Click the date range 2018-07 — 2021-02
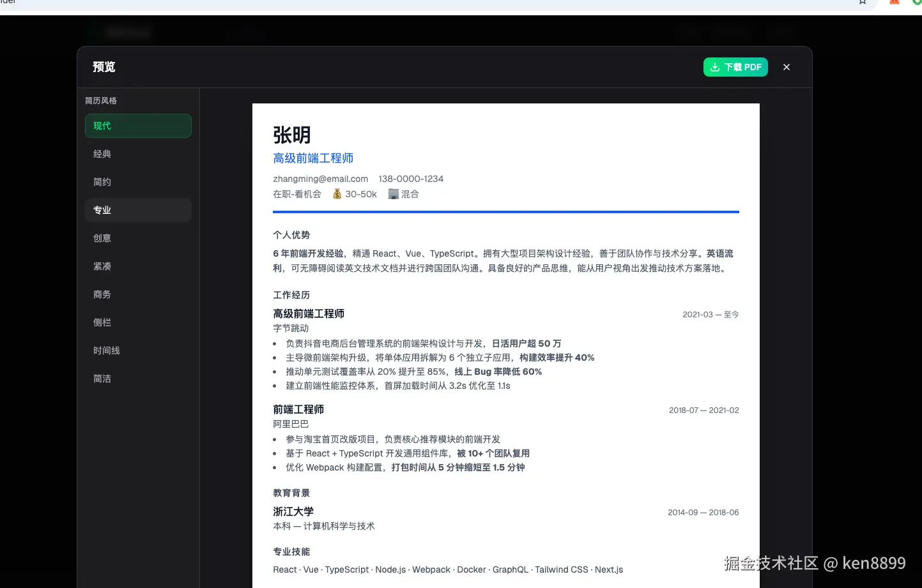922x588 pixels. [x=704, y=411]
